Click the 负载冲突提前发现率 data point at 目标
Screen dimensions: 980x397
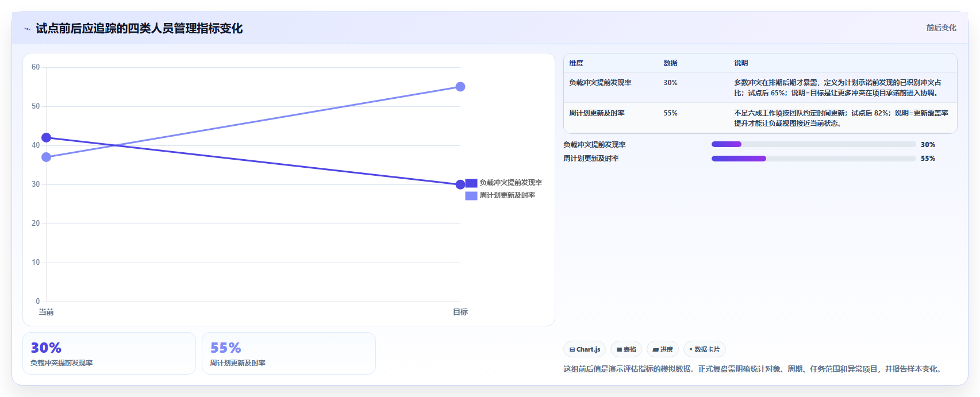(x=460, y=184)
